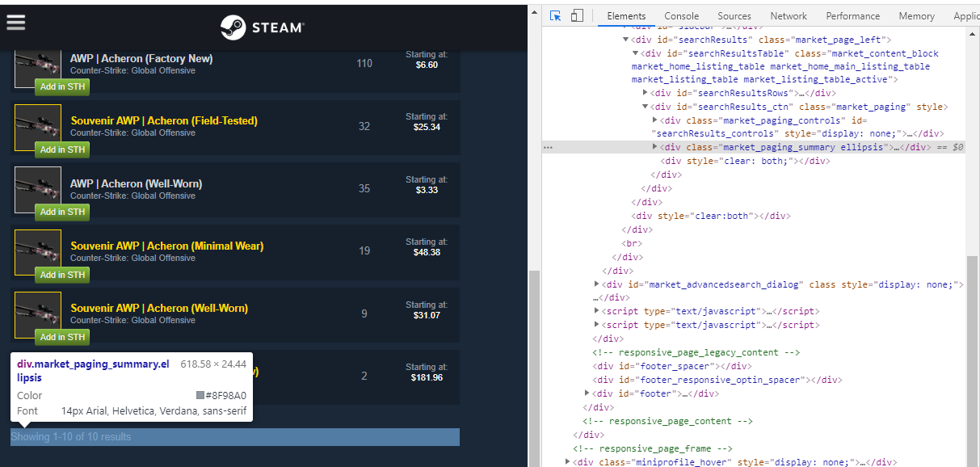
Task: Expand the footer div node
Action: point(587,393)
